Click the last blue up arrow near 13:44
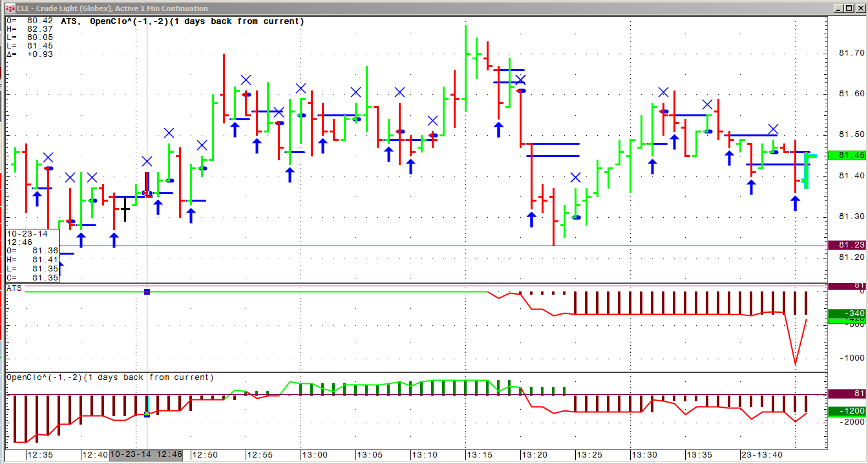 796,203
